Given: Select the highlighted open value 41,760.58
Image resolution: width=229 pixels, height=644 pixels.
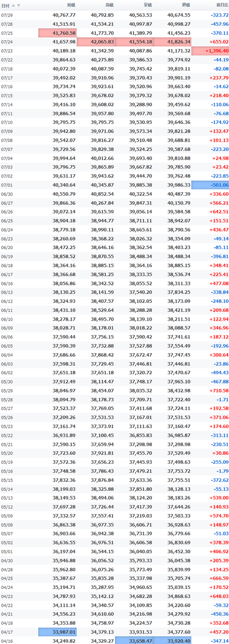Looking at the screenshot, I should tap(57, 33).
